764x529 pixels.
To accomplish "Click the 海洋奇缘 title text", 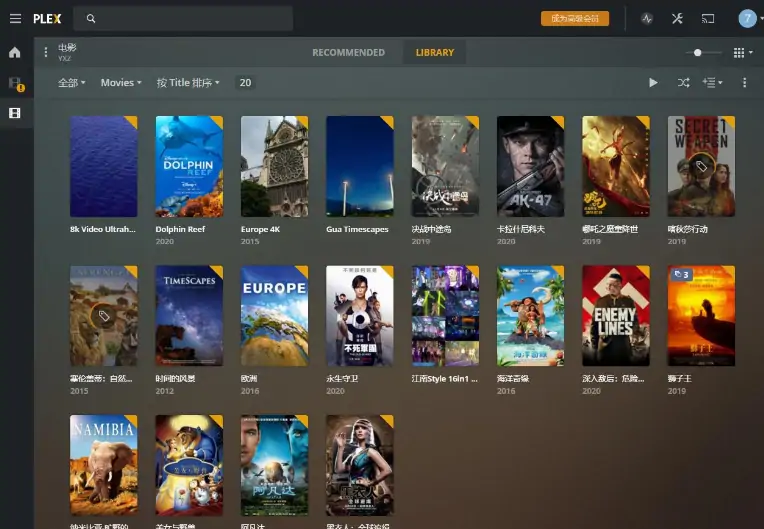I will pyautogui.click(x=513, y=378).
